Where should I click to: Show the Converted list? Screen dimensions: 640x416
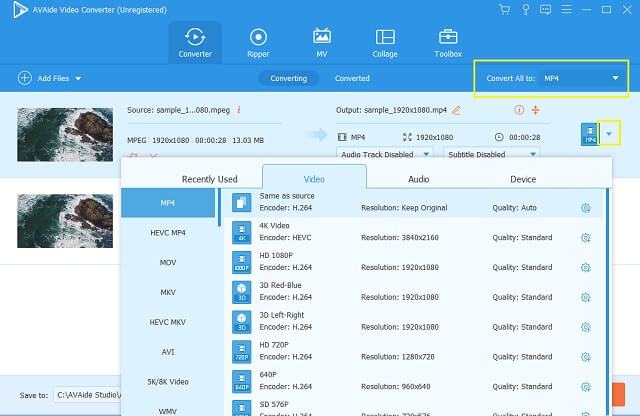(352, 78)
